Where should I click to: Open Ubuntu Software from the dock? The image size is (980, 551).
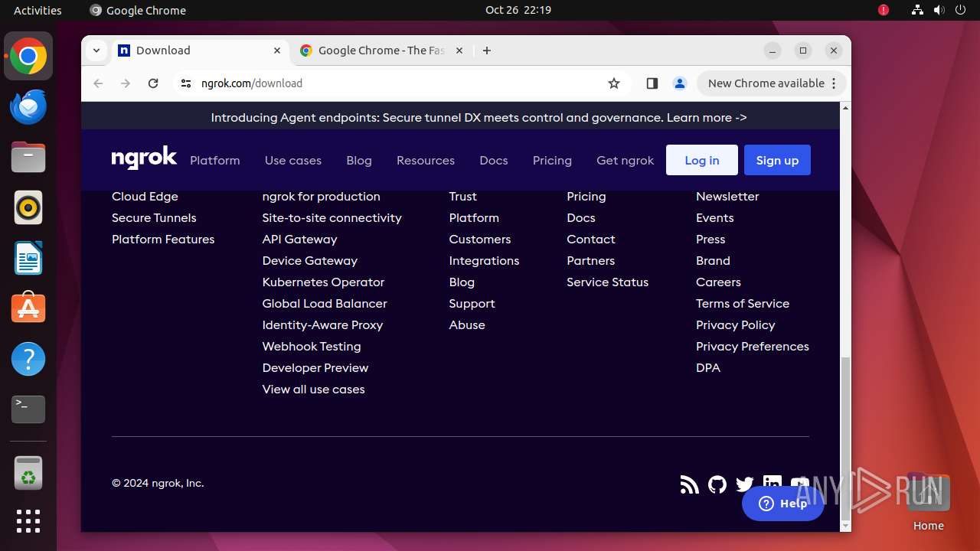pyautogui.click(x=28, y=308)
